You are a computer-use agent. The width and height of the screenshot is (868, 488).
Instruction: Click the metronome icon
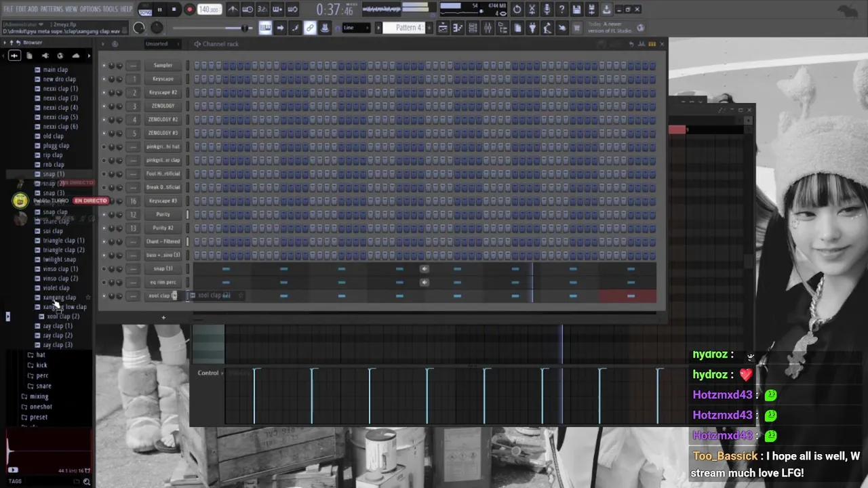pyautogui.click(x=233, y=9)
